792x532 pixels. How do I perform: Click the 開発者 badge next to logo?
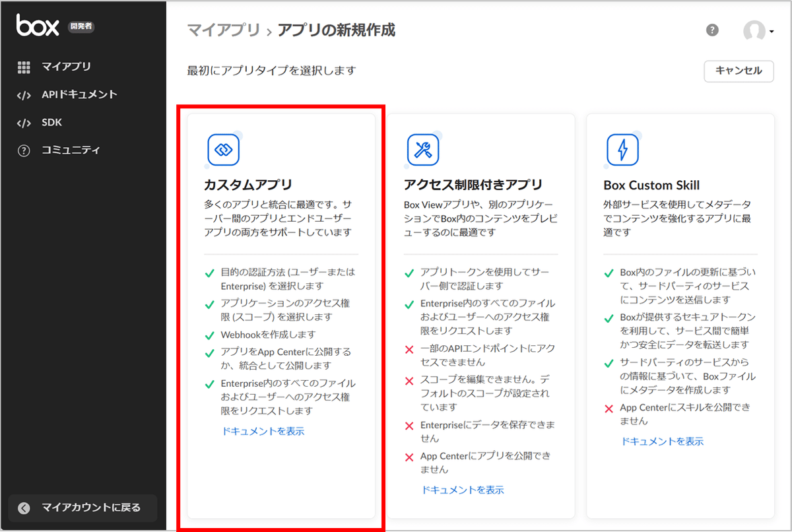click(81, 27)
